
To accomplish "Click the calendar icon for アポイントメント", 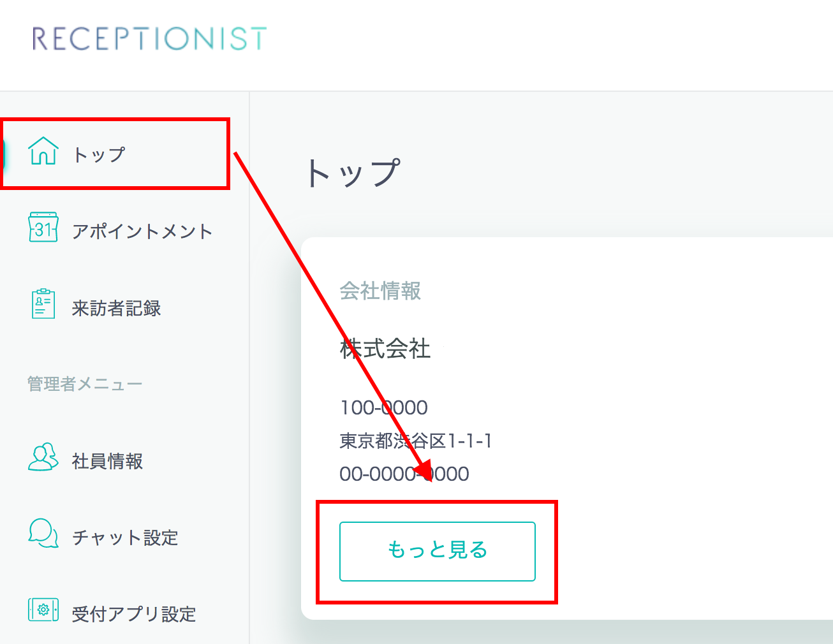I will [x=43, y=228].
